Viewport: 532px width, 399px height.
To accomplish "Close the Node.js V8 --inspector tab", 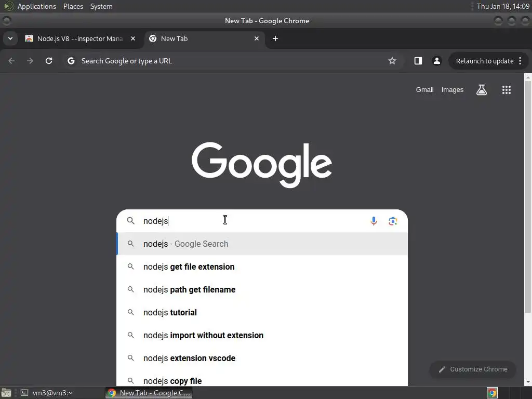I will [133, 38].
